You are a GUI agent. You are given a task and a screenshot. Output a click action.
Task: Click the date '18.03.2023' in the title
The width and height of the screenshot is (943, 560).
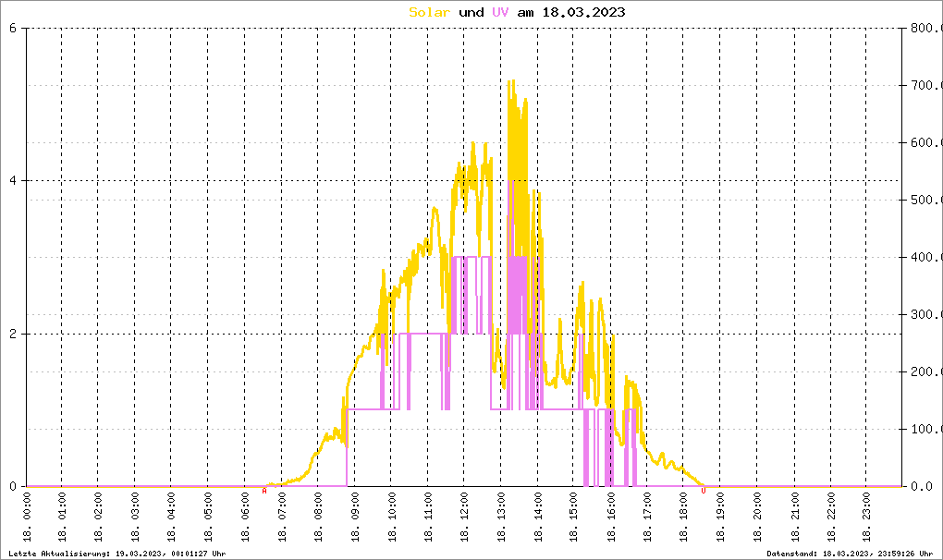[x=583, y=12]
